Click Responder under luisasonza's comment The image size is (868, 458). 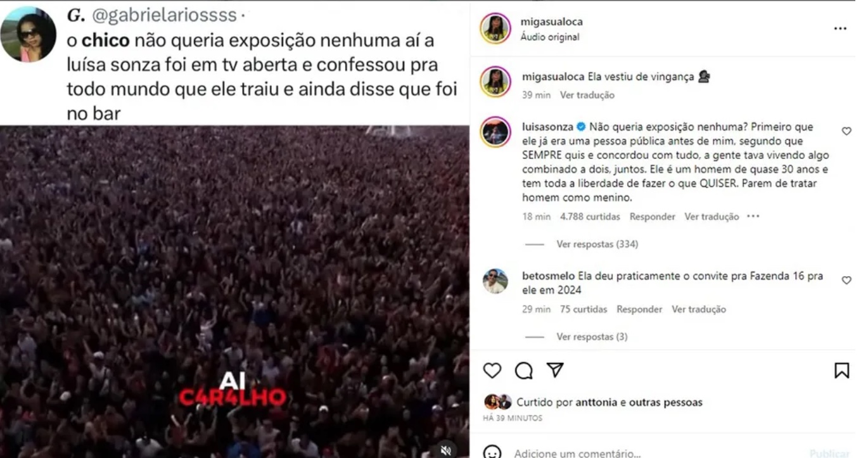(x=652, y=217)
